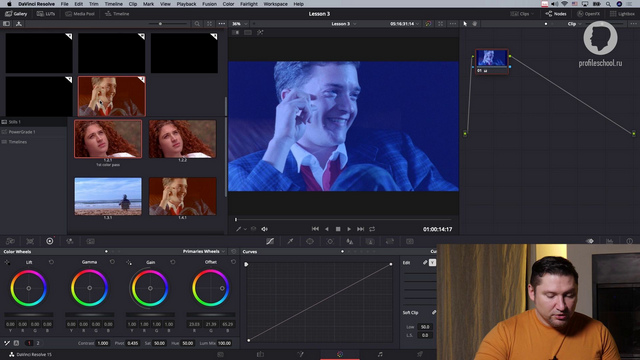
Task: Open the Primaries Wheels mode dropdown
Action: click(x=204, y=251)
